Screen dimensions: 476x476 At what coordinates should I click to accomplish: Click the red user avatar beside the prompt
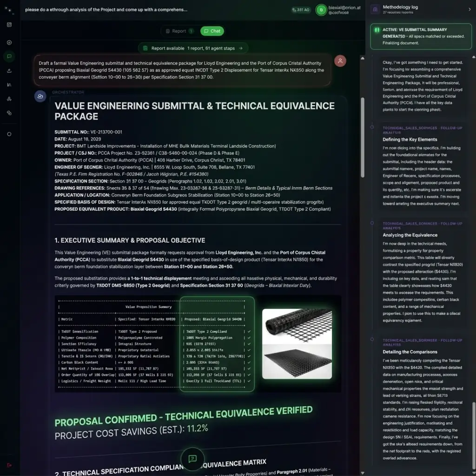tap(340, 61)
